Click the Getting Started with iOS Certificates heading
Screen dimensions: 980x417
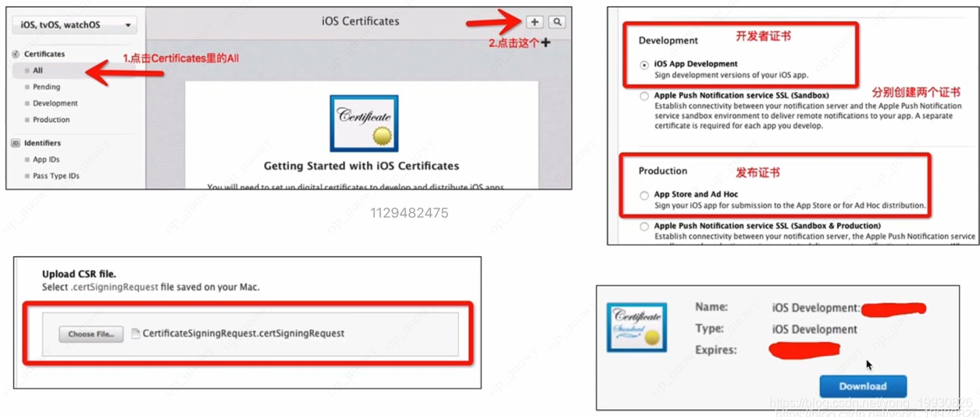click(362, 166)
